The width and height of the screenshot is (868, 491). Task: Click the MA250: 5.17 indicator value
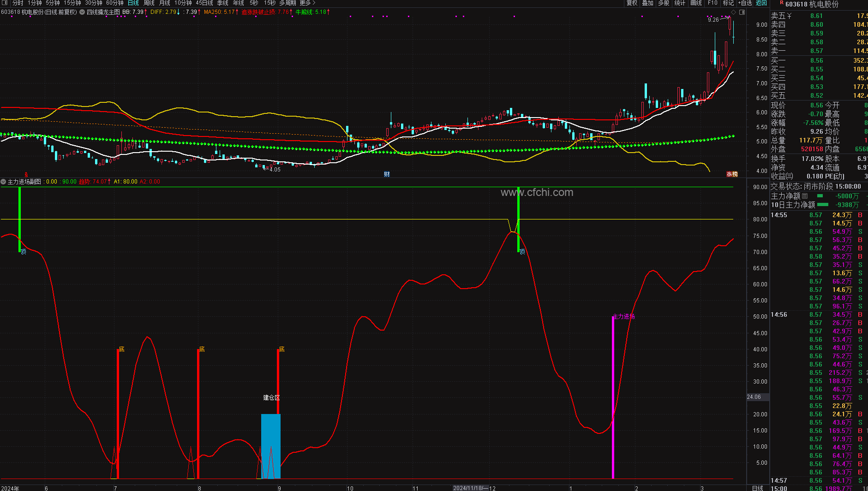pos(221,12)
